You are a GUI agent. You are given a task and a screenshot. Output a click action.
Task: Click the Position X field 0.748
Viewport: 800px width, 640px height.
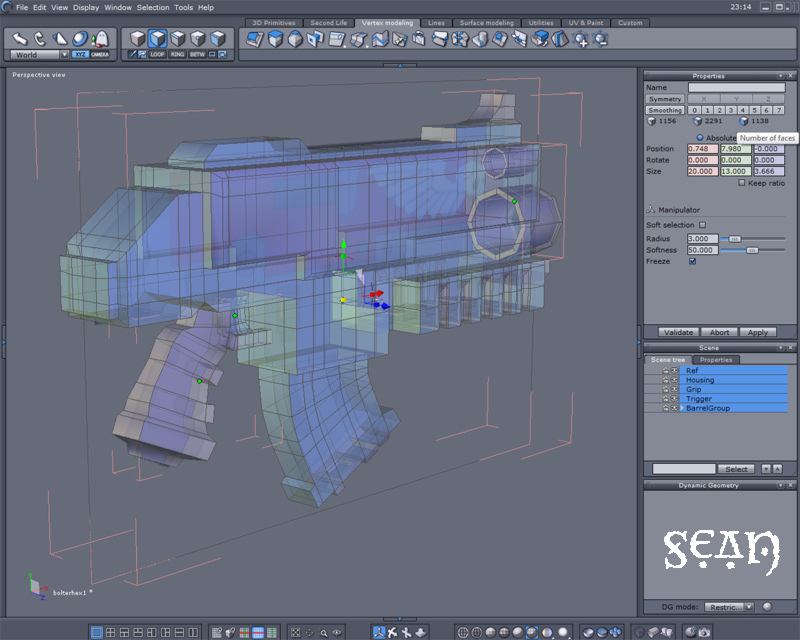click(703, 149)
